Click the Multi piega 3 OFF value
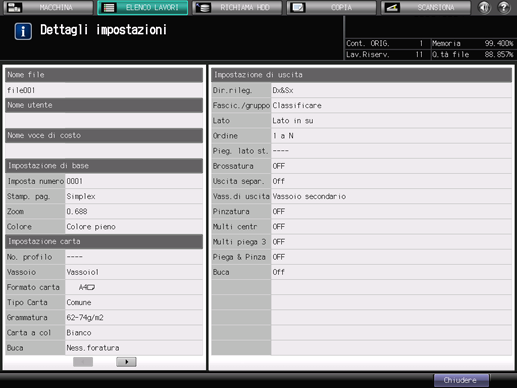Viewport: 517px width, 388px height. (x=278, y=242)
